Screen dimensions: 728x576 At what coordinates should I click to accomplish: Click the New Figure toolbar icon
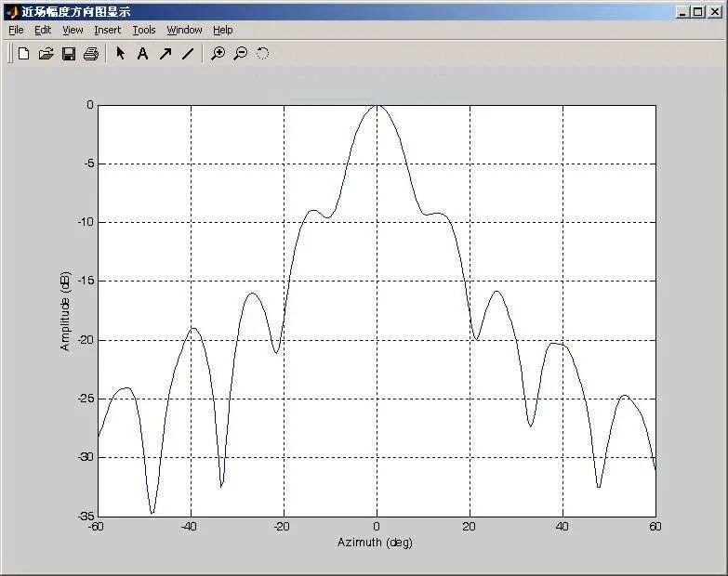point(23,54)
